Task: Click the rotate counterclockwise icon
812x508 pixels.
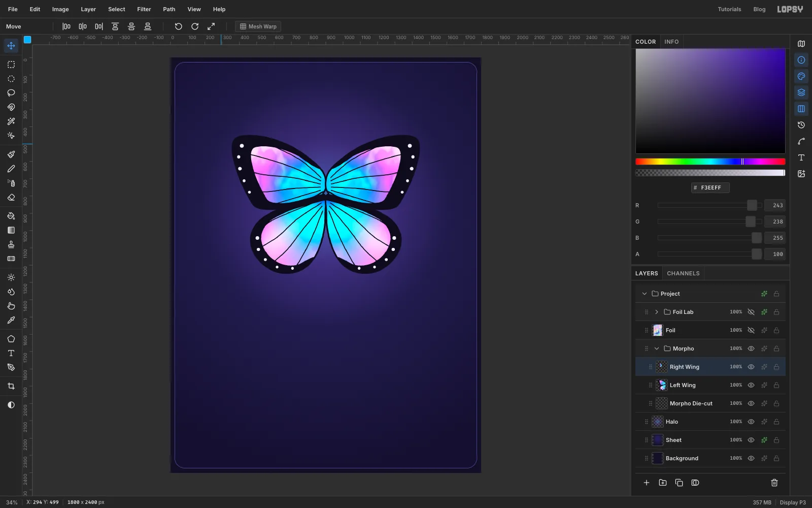Action: 179,26
